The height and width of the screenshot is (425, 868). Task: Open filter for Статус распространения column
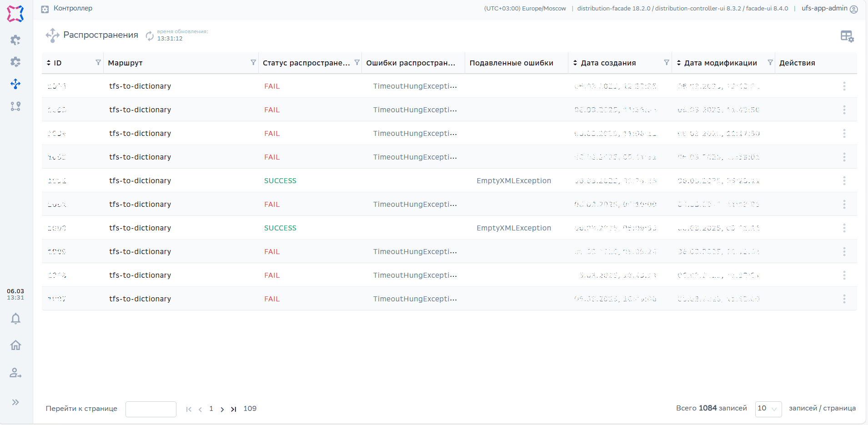tap(357, 63)
